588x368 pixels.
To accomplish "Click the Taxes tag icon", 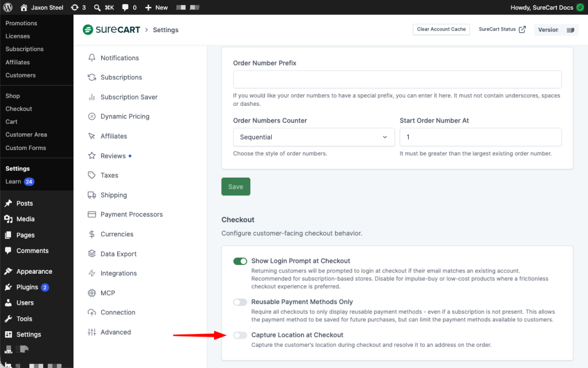I will (x=92, y=175).
